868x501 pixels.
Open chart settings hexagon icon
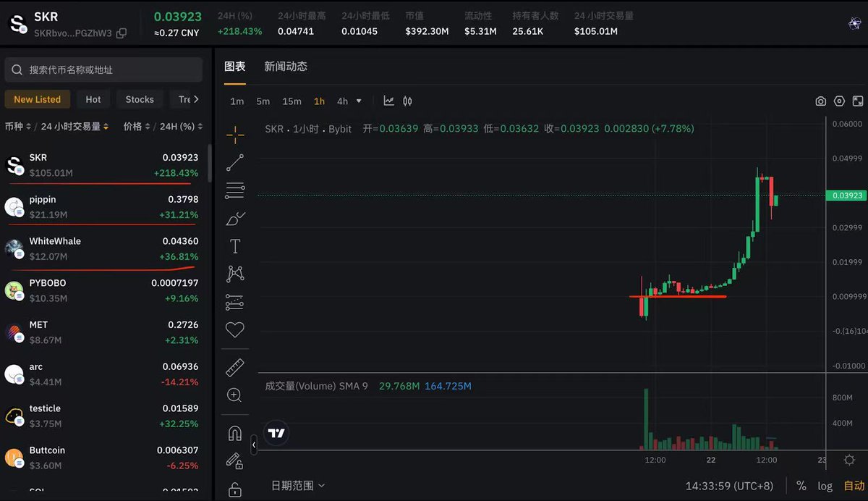[x=840, y=101]
